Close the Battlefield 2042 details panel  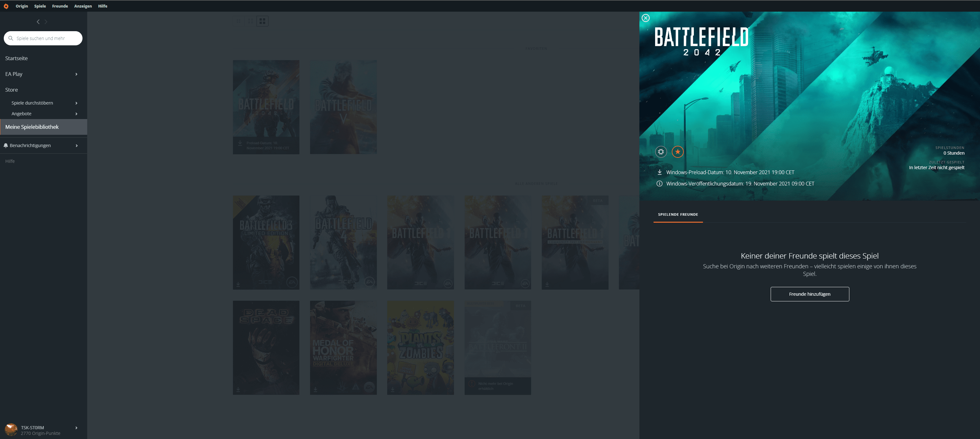646,18
